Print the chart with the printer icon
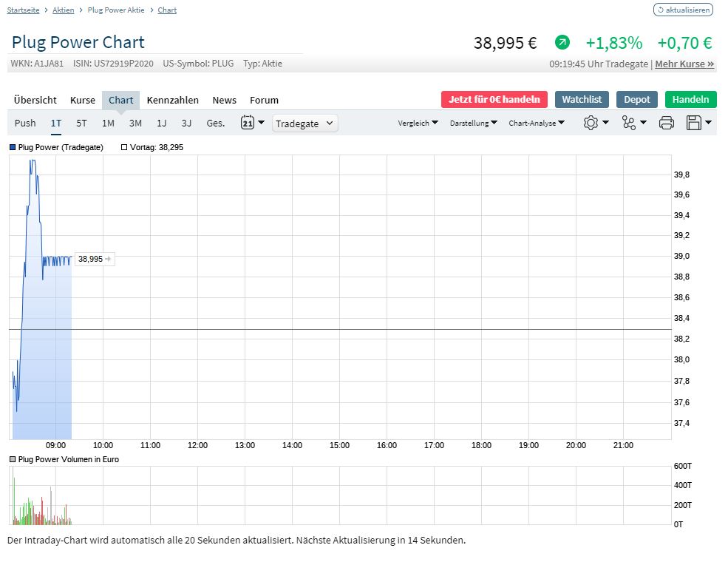The image size is (728, 562). click(666, 123)
